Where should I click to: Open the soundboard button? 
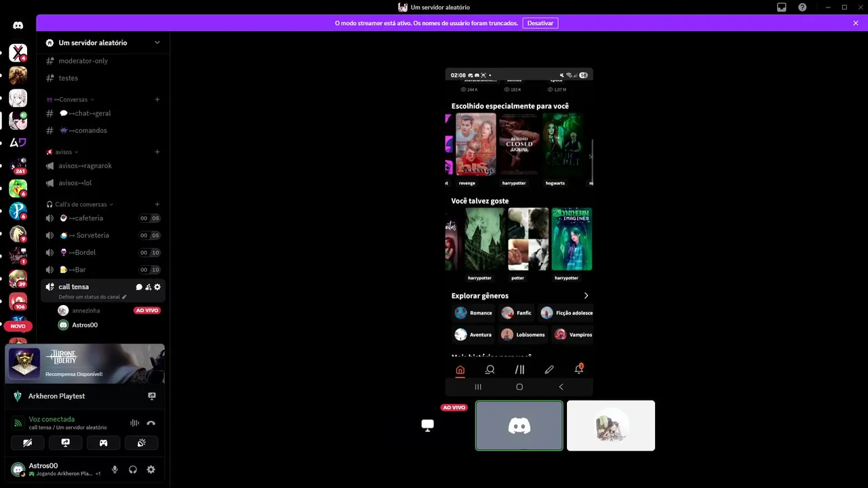tap(141, 443)
